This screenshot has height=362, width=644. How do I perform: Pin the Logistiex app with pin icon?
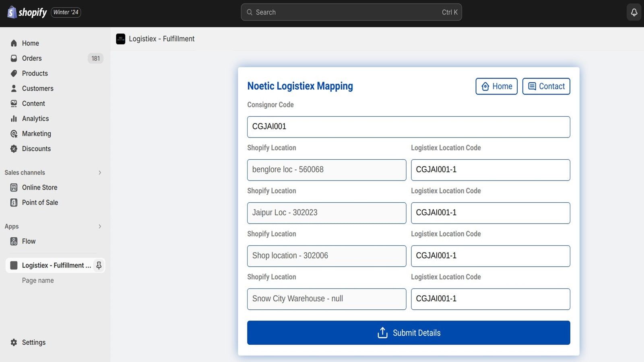99,265
